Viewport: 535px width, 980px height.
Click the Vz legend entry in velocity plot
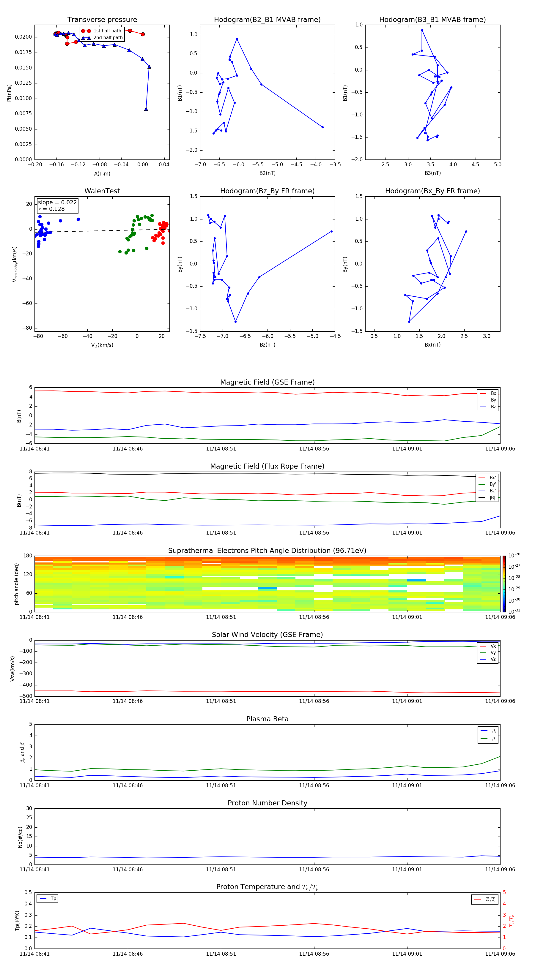point(488,659)
